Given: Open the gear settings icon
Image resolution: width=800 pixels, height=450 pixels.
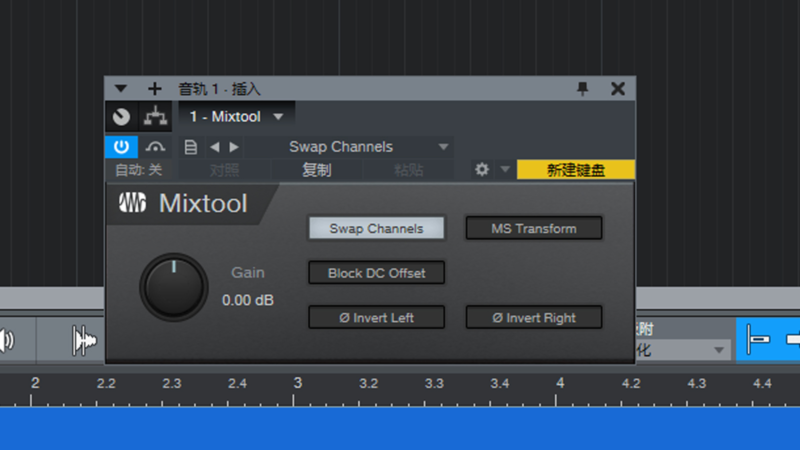Looking at the screenshot, I should point(482,170).
